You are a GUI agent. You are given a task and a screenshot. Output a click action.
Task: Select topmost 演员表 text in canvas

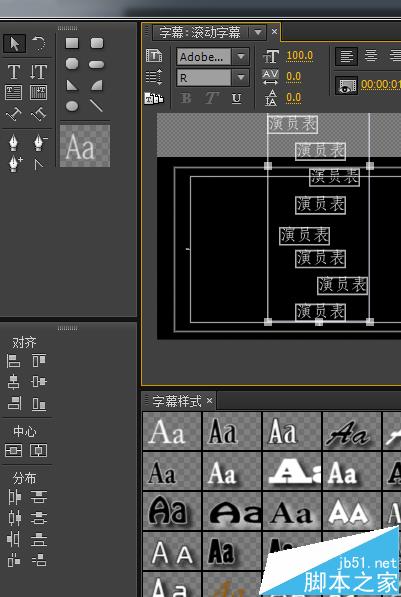pos(292,124)
